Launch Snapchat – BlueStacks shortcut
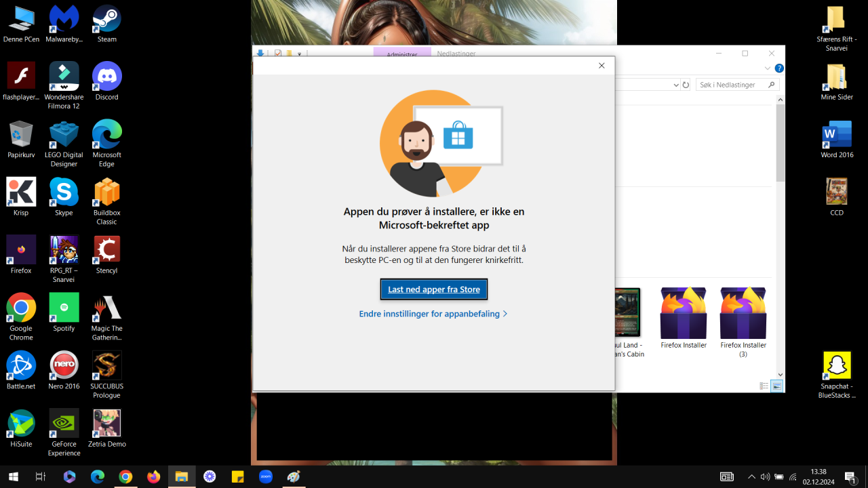Image resolution: width=868 pixels, height=488 pixels. click(x=836, y=375)
